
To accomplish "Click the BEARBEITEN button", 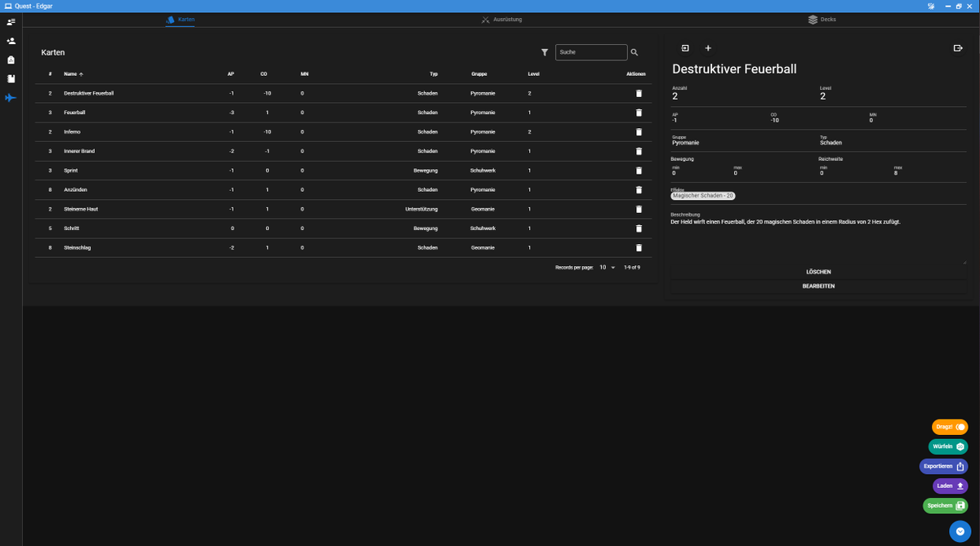I will pos(818,286).
